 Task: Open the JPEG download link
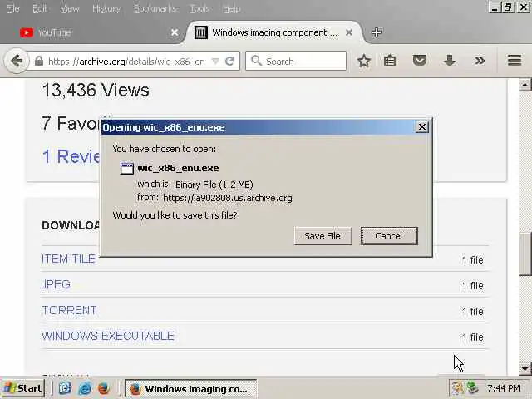(x=56, y=284)
